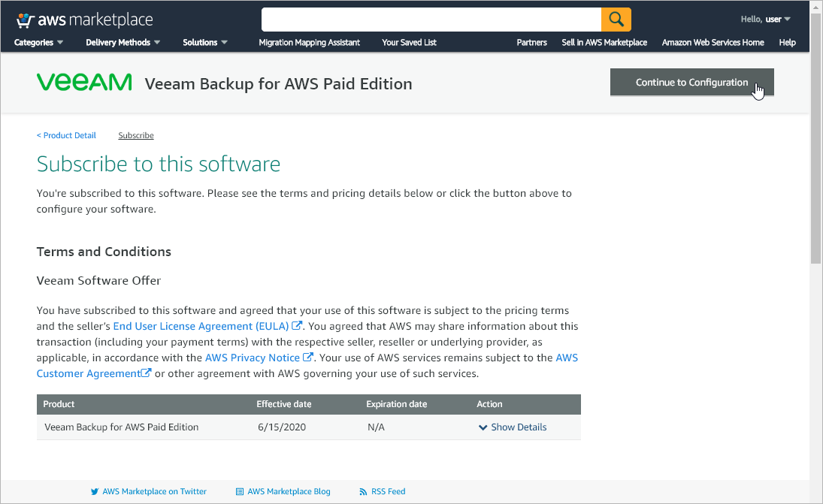This screenshot has height=504, width=823.
Task: Open Your Saved List
Action: coord(409,43)
